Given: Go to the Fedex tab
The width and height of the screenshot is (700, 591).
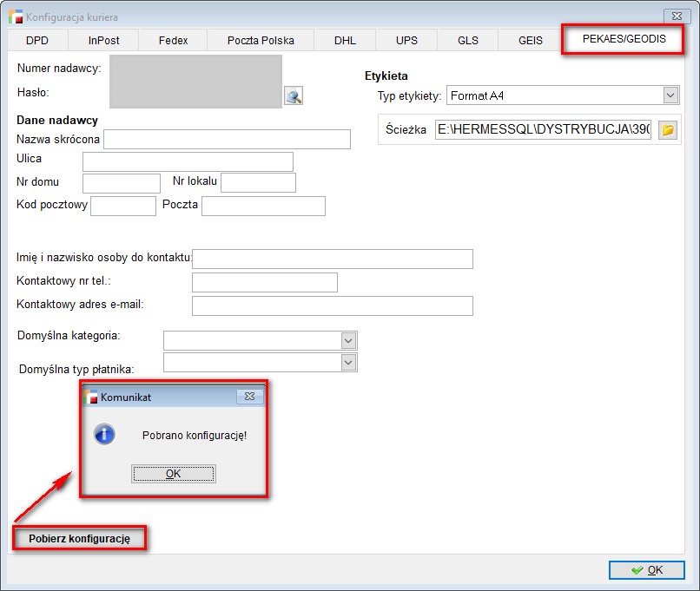Looking at the screenshot, I should point(173,40).
